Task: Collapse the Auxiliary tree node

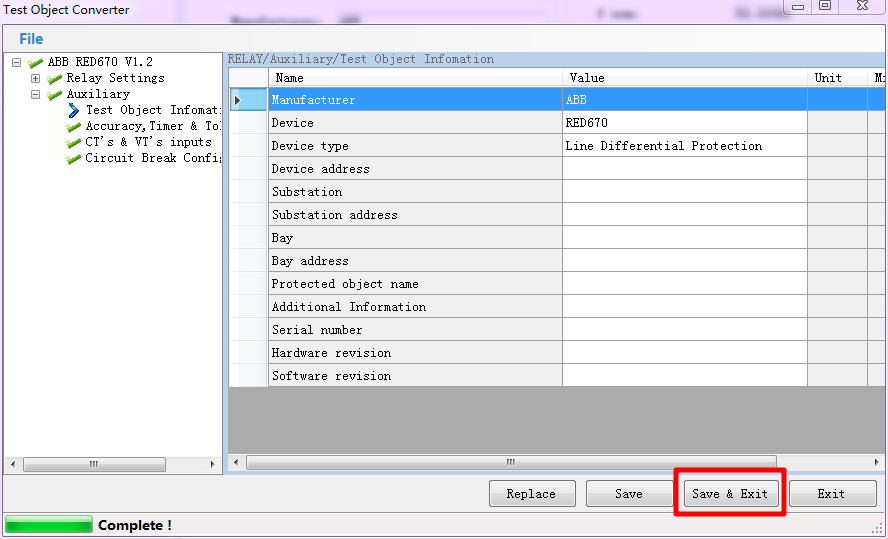Action: (36, 94)
